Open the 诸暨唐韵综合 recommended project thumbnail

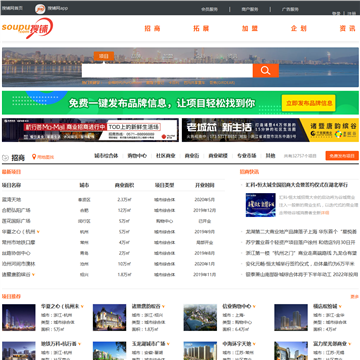click(109, 317)
